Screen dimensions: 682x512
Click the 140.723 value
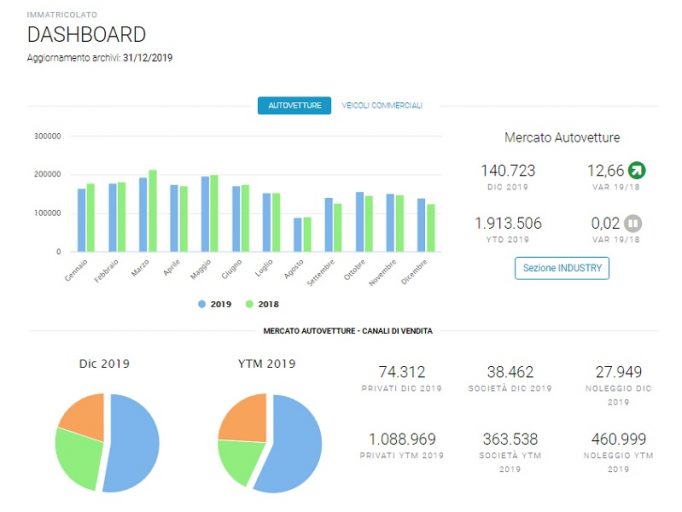508,171
